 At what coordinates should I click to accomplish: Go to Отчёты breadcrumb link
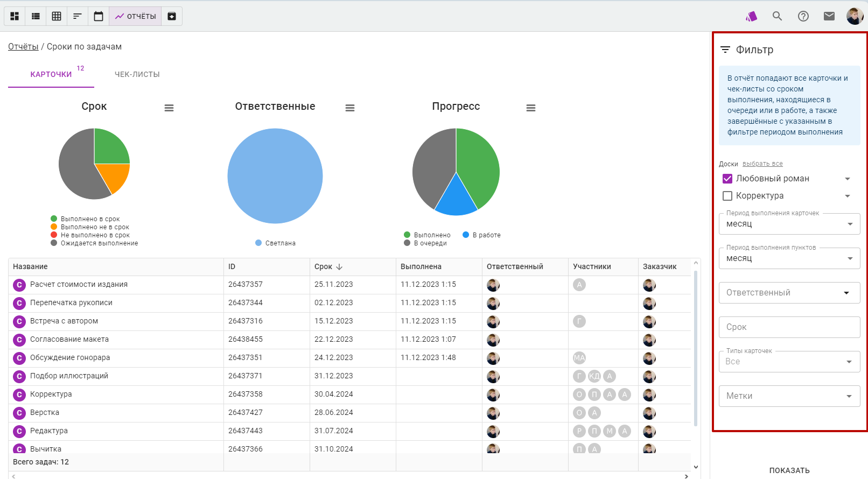[23, 47]
